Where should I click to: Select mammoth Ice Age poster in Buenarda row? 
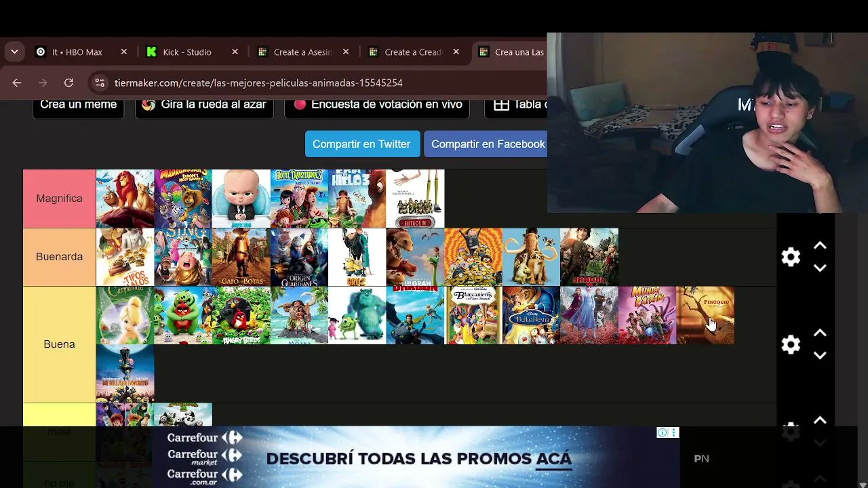point(531,257)
